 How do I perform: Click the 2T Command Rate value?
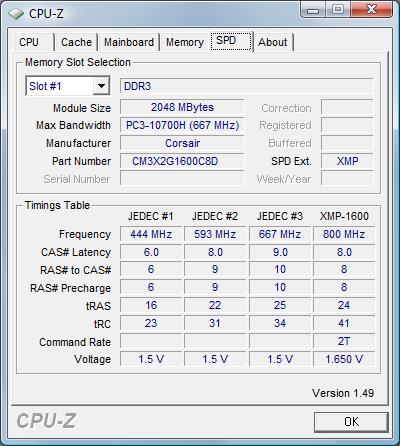tap(344, 341)
